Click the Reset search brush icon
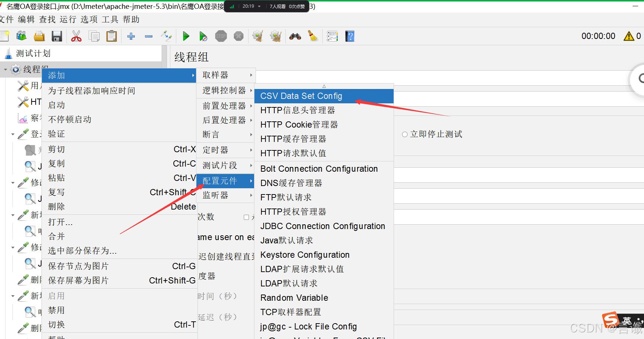The image size is (644, 339). [x=313, y=36]
